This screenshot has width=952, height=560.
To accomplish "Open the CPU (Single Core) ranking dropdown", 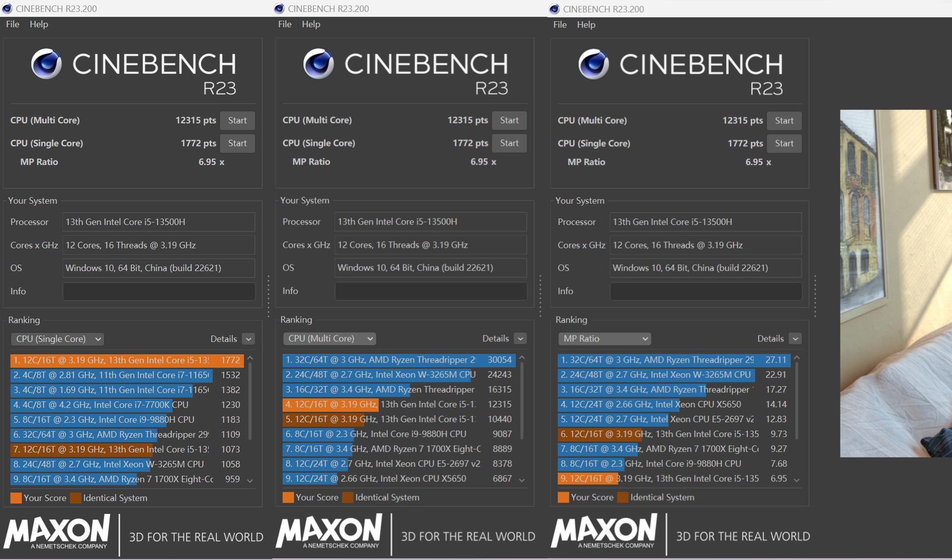I will 58,339.
